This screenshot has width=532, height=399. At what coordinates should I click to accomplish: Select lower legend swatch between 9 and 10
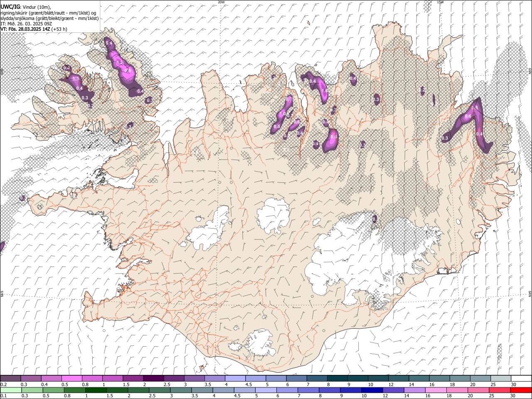coord(351,390)
